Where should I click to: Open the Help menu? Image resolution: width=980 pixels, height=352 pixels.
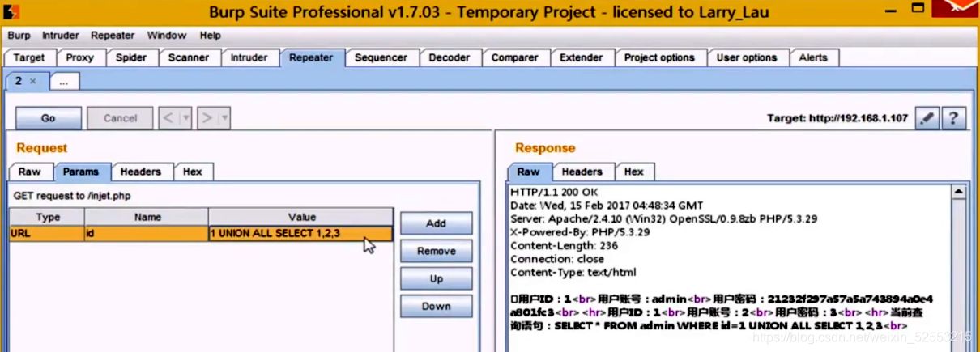pyautogui.click(x=211, y=36)
